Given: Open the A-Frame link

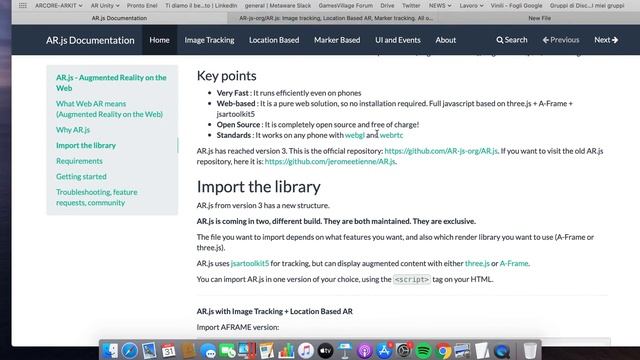Looking at the screenshot, I should (514, 264).
